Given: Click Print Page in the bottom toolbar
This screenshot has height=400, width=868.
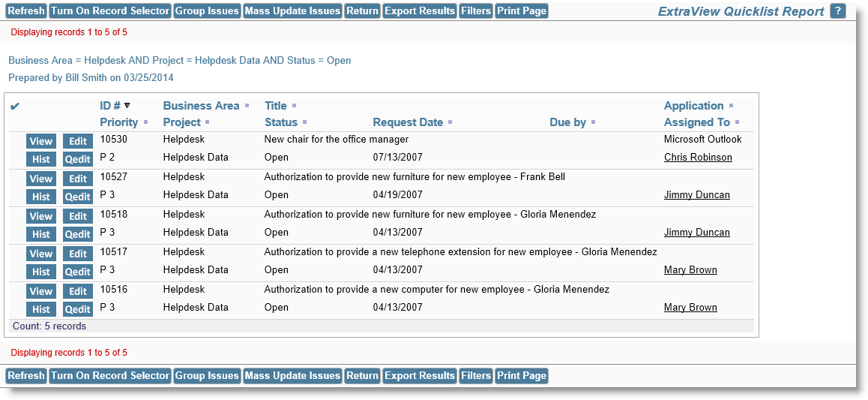Looking at the screenshot, I should (522, 376).
